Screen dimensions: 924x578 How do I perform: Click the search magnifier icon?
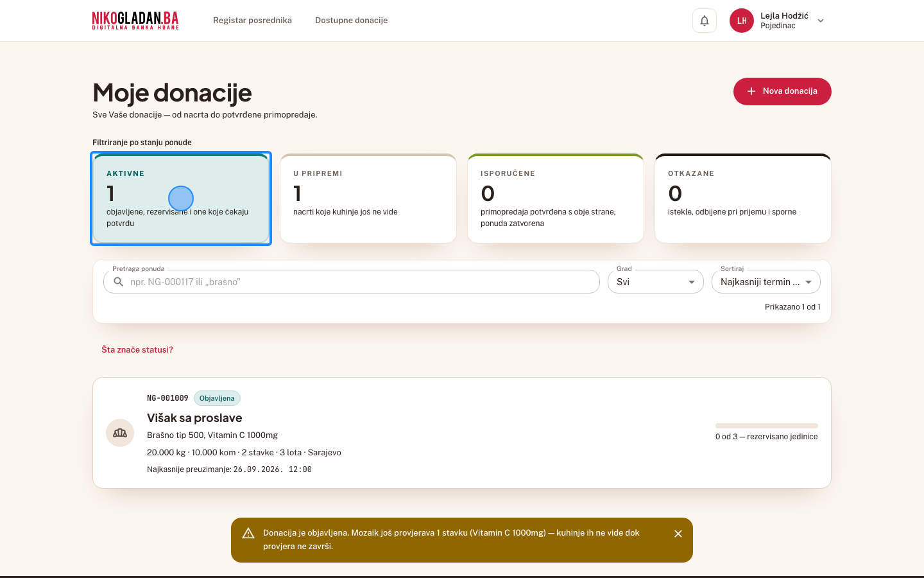coord(118,282)
